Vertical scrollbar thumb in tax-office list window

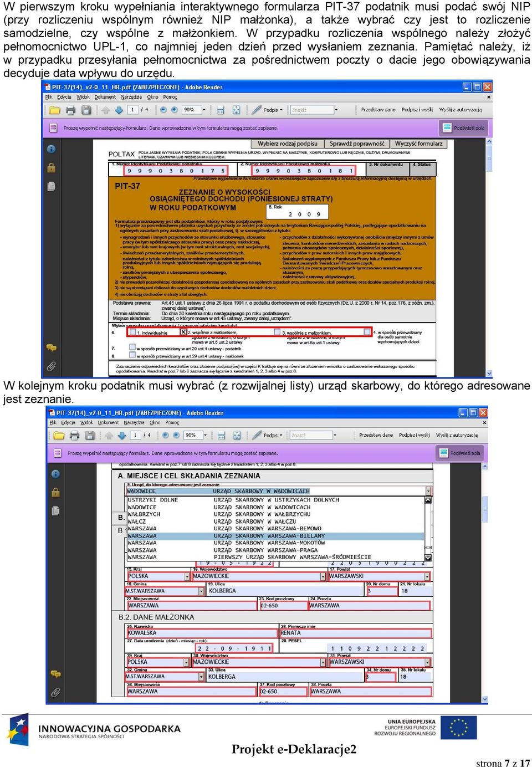click(x=485, y=509)
